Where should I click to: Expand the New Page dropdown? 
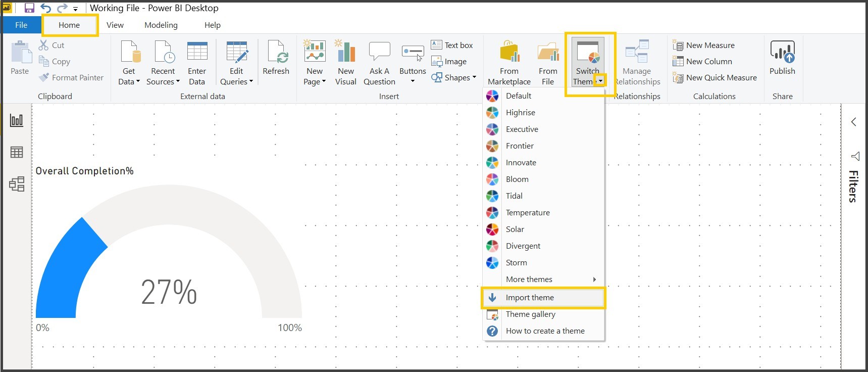tap(315, 63)
